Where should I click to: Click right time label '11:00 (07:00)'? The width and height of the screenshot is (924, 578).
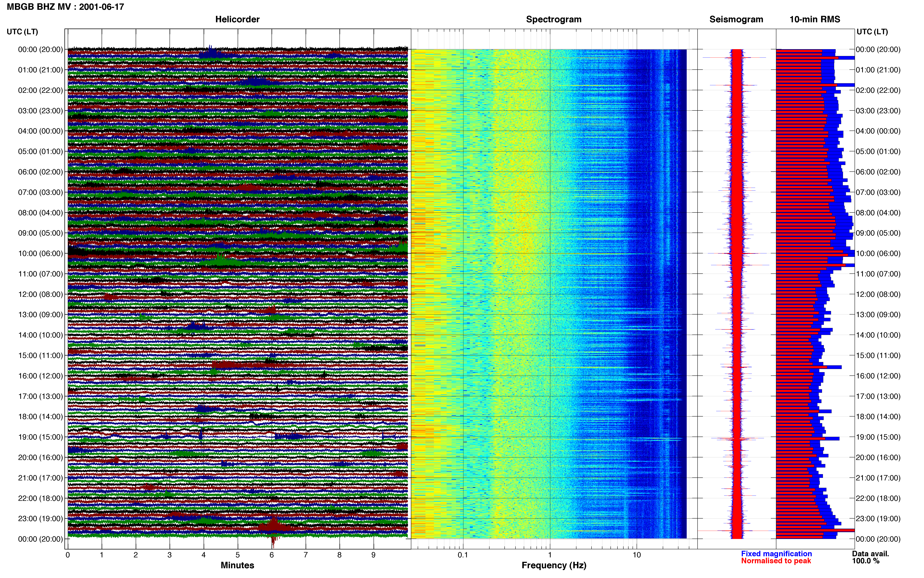coord(878,274)
